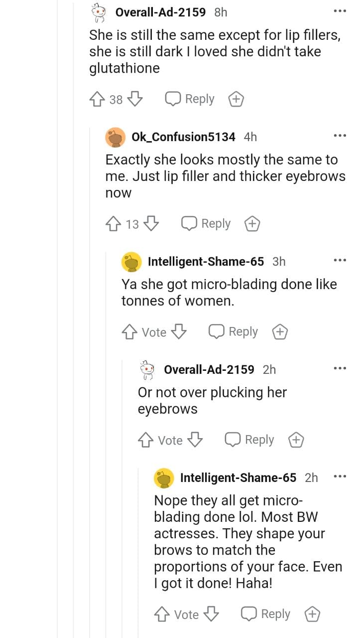This screenshot has height=638, width=364.
Task: Reply to the 'not over plucking' comment
Action: (250, 440)
